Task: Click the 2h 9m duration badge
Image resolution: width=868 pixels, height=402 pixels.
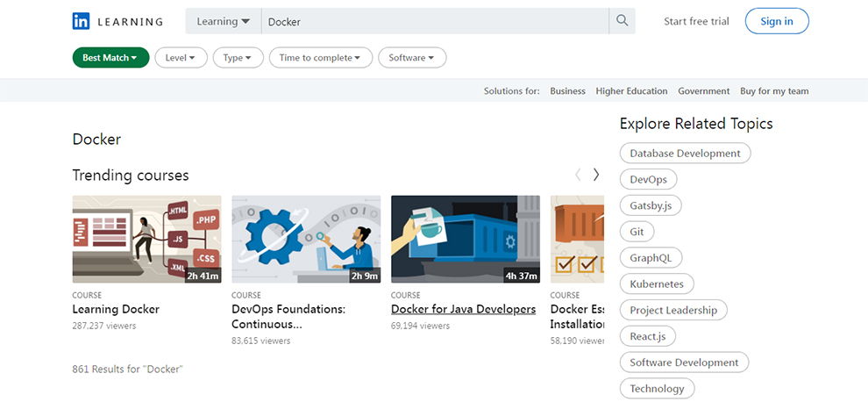Action: (365, 276)
